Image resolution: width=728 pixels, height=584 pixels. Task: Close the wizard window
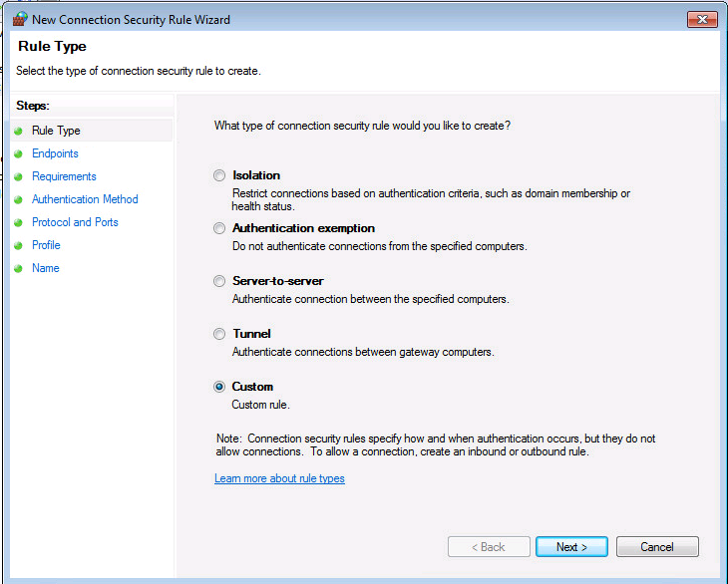tap(702, 20)
